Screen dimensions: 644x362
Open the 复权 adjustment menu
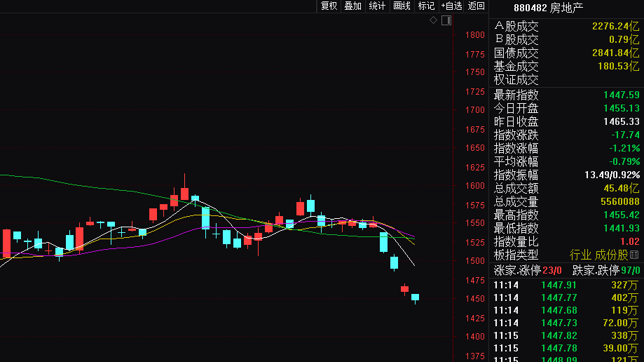(329, 6)
